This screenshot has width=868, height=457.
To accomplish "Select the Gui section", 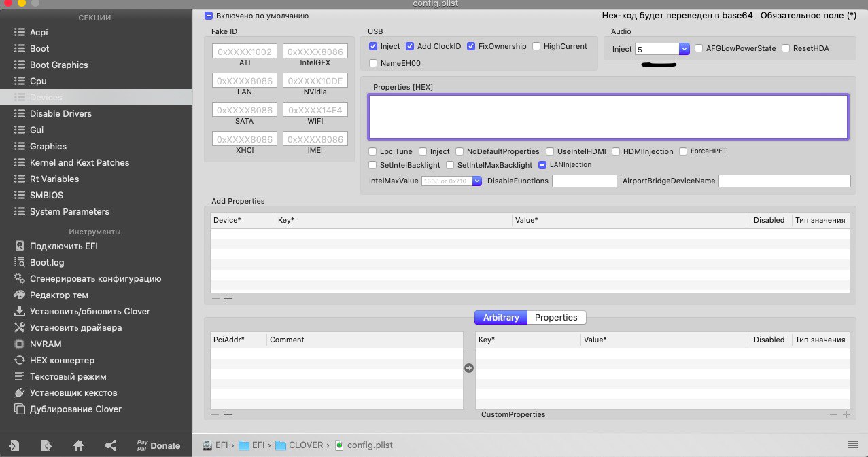I will pyautogui.click(x=95, y=130).
